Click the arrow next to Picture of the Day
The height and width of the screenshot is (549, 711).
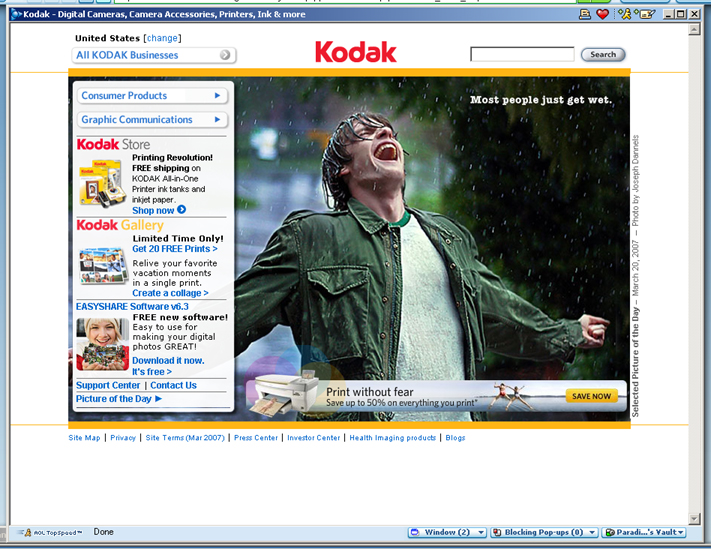[158, 399]
